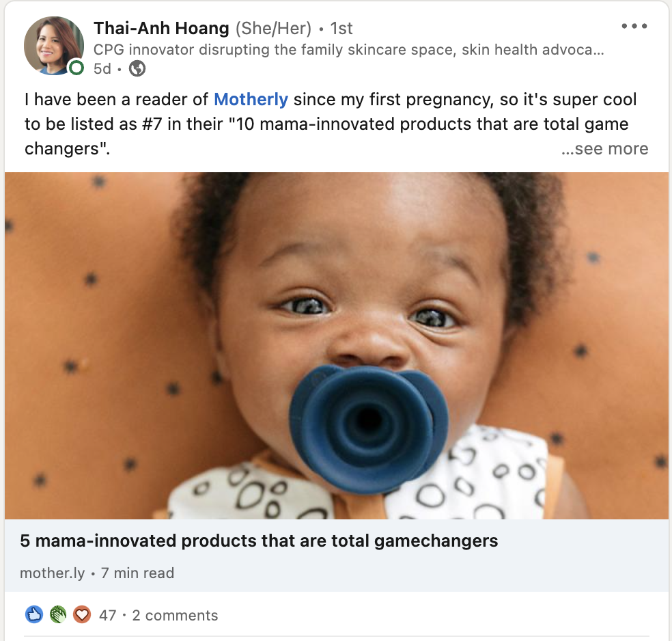Click the "7 min read" label
This screenshot has width=672, height=641.
click(x=137, y=573)
